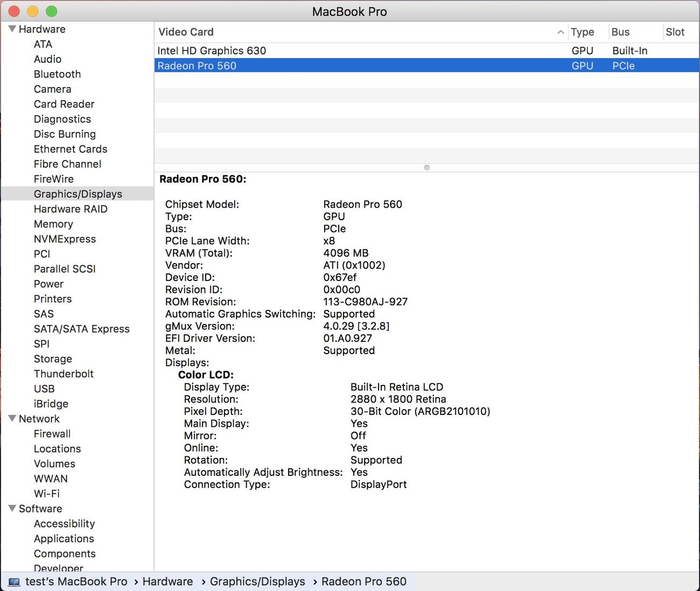The image size is (700, 591).
Task: Sort by the Type column header
Action: tap(588, 32)
